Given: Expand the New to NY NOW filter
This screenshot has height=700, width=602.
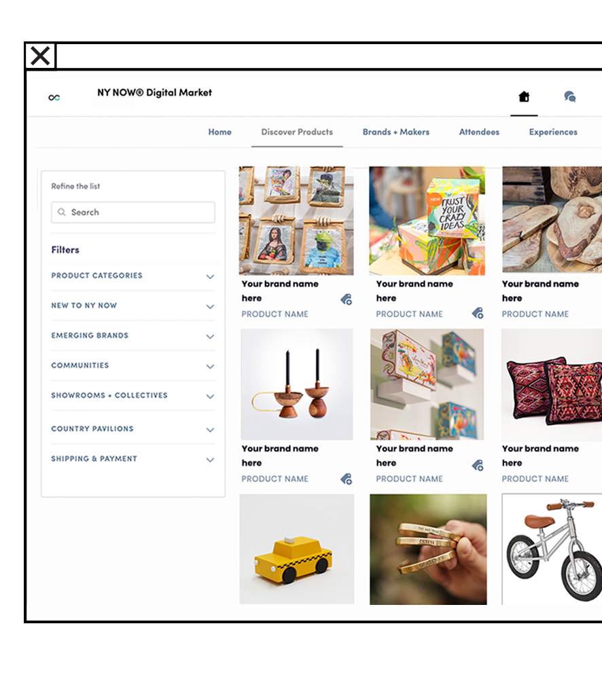Looking at the screenshot, I should tap(132, 306).
